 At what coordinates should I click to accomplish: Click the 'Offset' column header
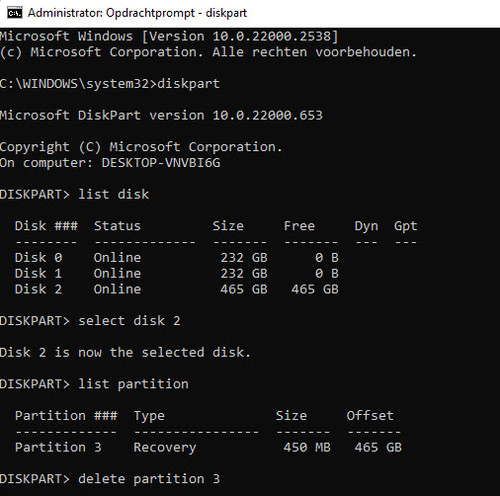point(370,416)
